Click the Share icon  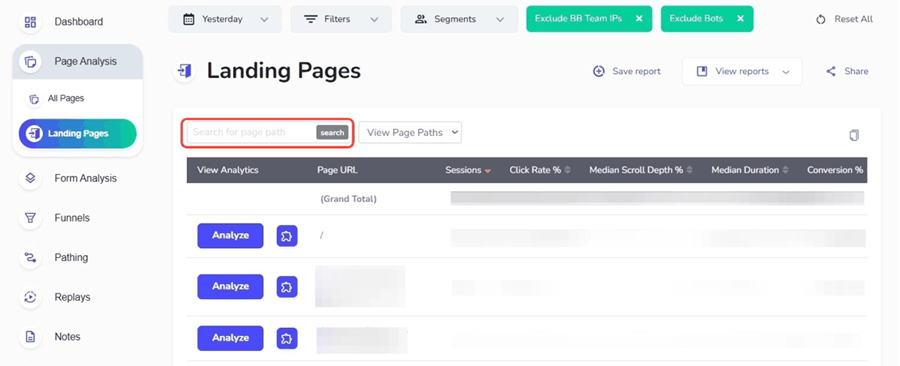(831, 71)
